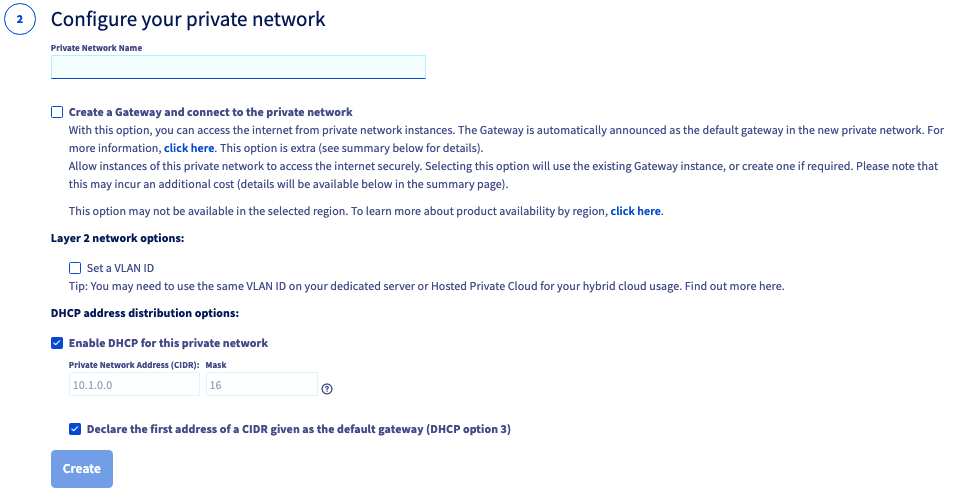Click the 'DHCP address distribution options' heading
The width and height of the screenshot is (966, 498).
(x=145, y=313)
